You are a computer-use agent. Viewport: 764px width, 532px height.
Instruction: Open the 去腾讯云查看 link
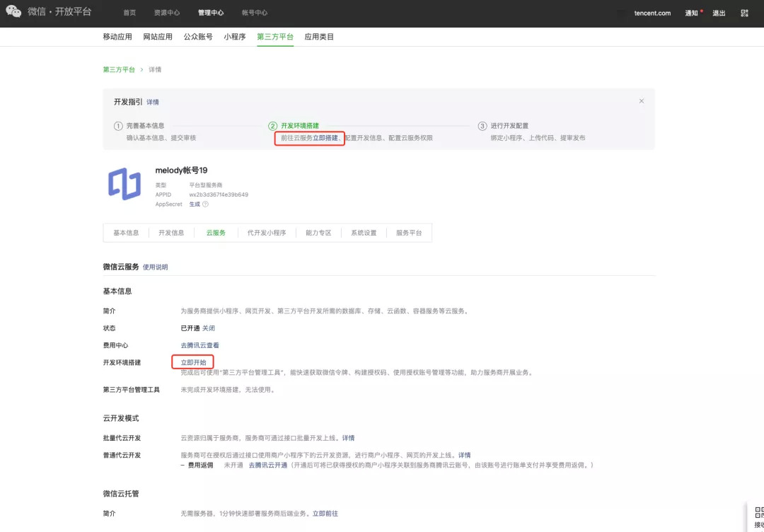tap(199, 345)
